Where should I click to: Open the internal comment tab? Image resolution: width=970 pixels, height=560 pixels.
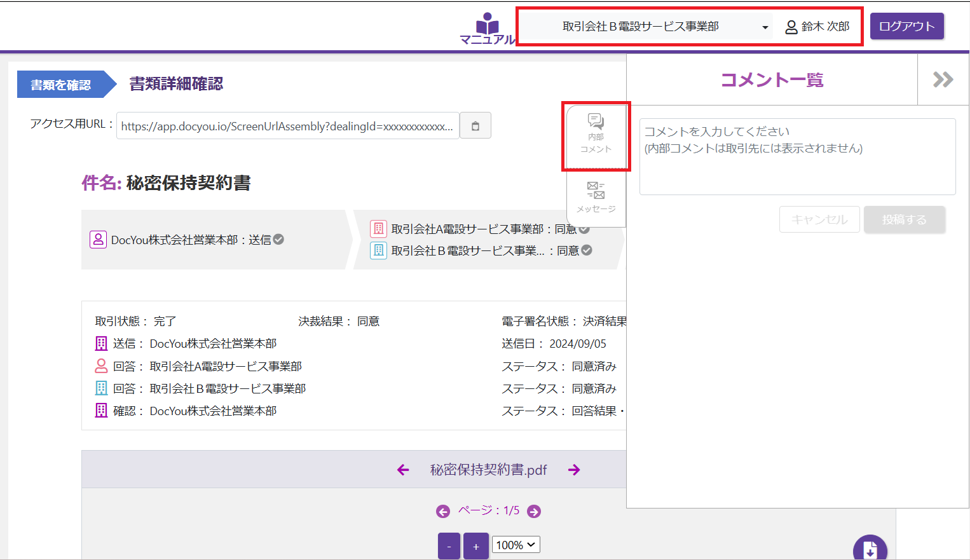click(596, 135)
